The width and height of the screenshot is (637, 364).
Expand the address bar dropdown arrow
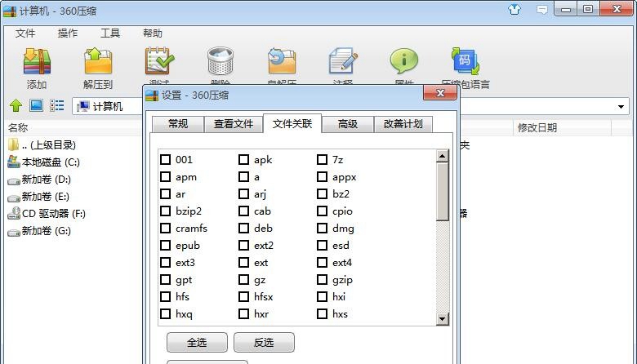point(621,107)
